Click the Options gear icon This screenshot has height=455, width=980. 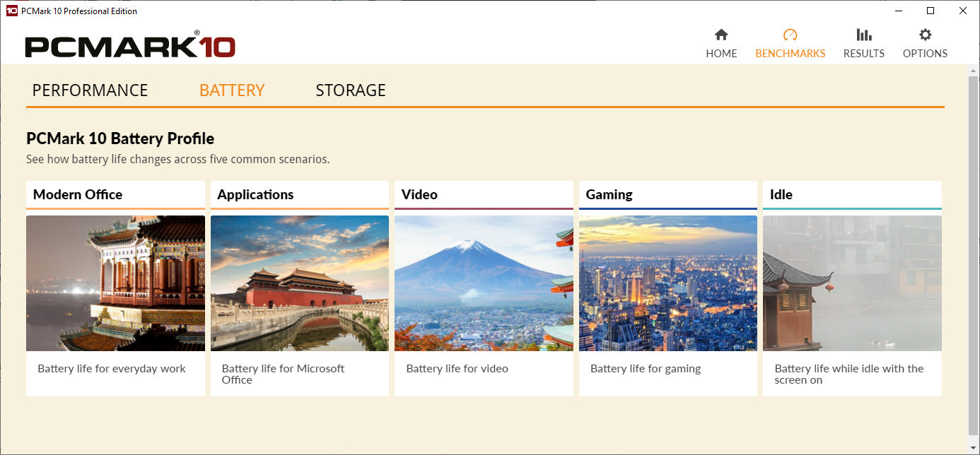(925, 35)
